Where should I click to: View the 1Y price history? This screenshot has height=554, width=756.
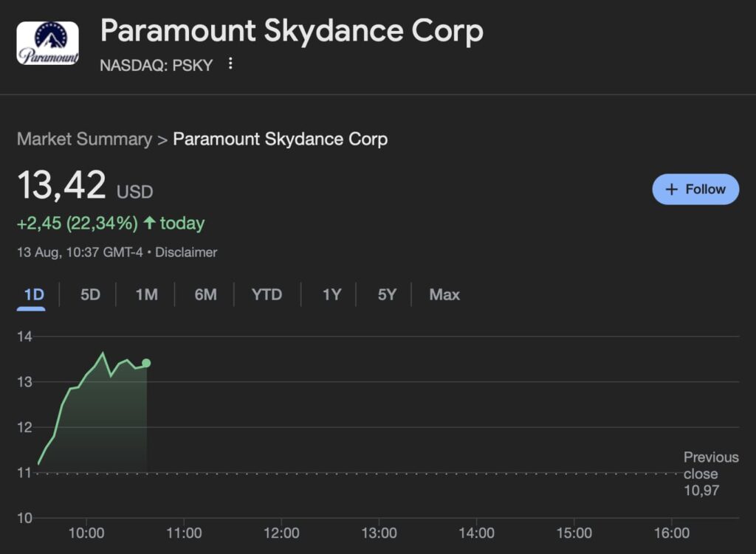pyautogui.click(x=331, y=295)
